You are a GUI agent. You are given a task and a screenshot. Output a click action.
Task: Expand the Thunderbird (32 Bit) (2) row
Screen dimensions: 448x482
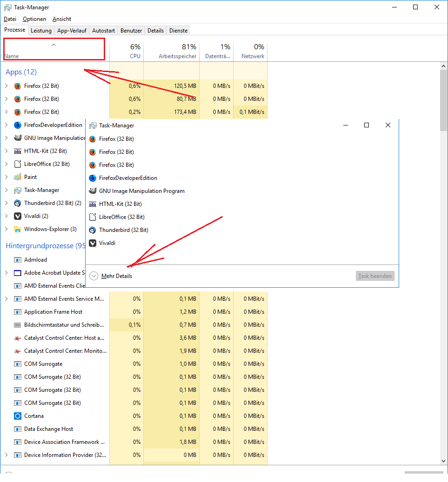pyautogui.click(x=7, y=203)
